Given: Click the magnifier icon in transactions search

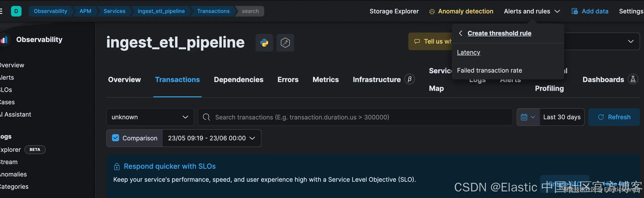Looking at the screenshot, I should click(x=206, y=117).
